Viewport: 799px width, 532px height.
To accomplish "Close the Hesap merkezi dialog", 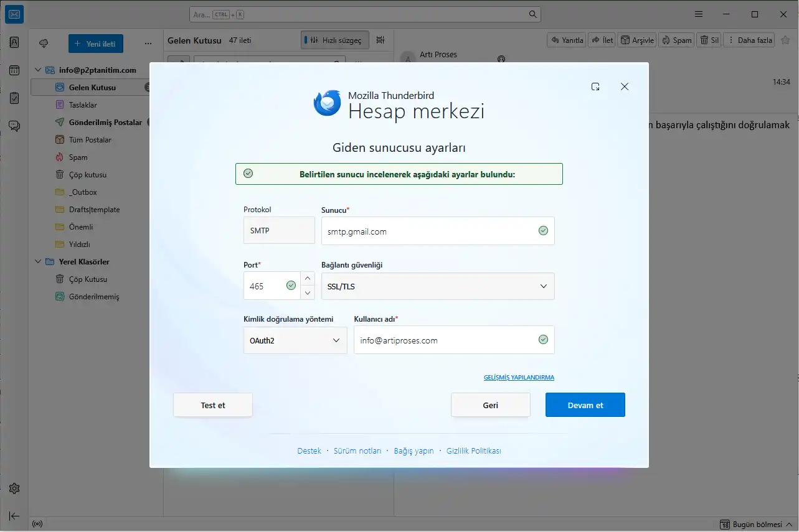I will coord(625,86).
